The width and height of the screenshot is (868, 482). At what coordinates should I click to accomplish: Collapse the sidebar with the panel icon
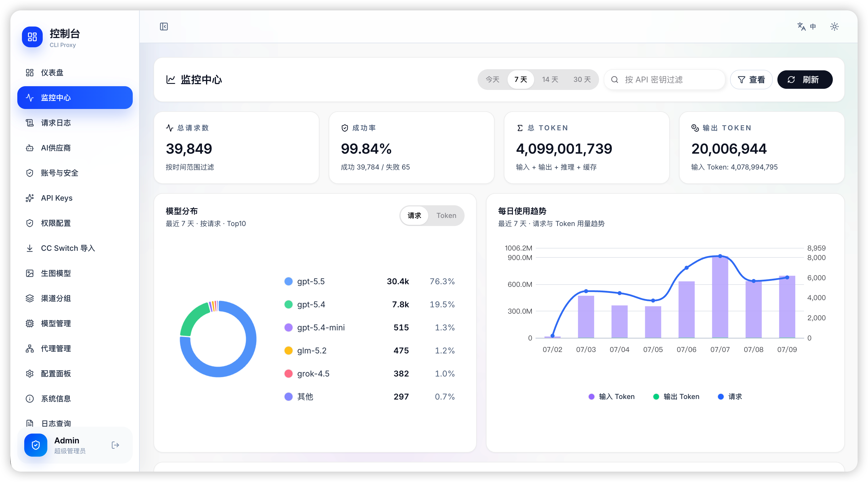coord(164,27)
